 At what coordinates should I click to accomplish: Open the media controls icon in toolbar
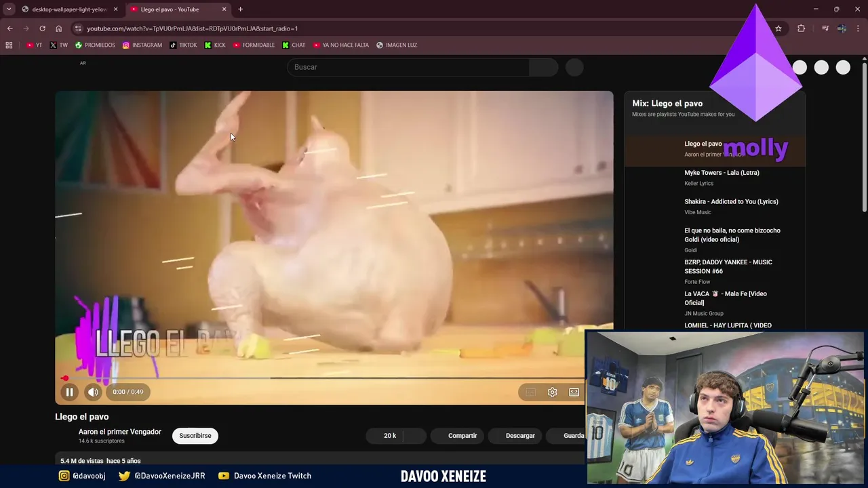coord(825,28)
